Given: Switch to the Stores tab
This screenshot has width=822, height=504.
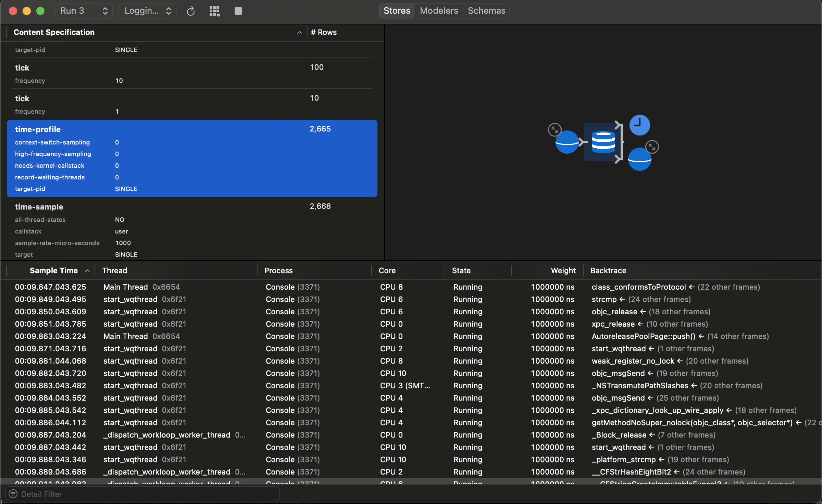Looking at the screenshot, I should click(x=397, y=11).
